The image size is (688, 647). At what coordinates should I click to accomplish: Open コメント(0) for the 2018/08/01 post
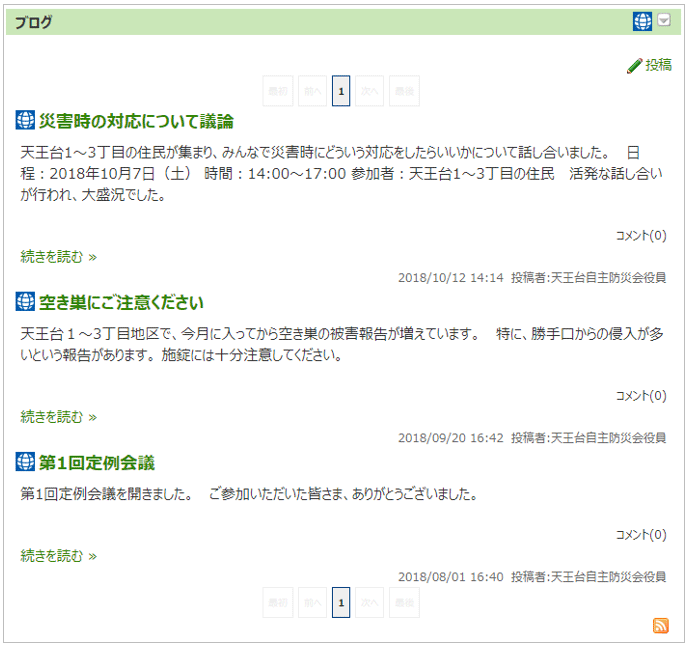click(x=641, y=535)
